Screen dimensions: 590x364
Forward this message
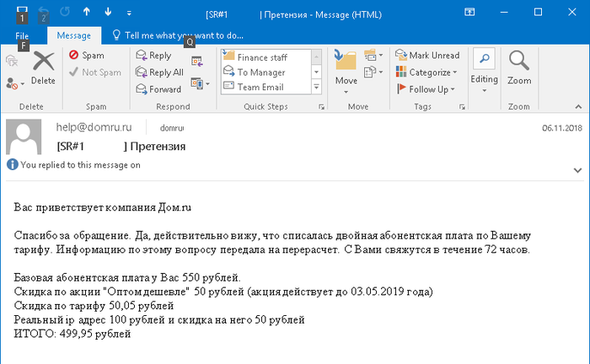(158, 89)
